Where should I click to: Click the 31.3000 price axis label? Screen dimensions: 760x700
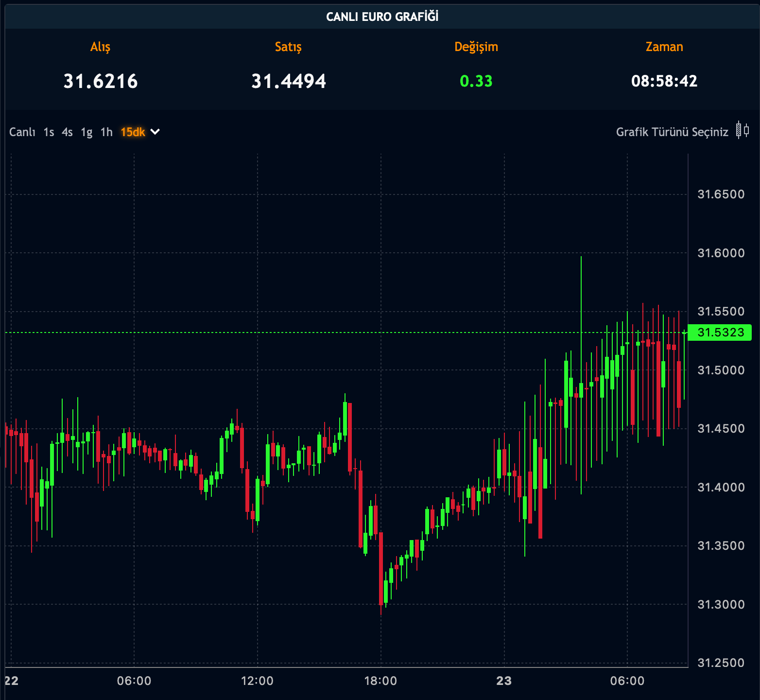[x=721, y=604]
